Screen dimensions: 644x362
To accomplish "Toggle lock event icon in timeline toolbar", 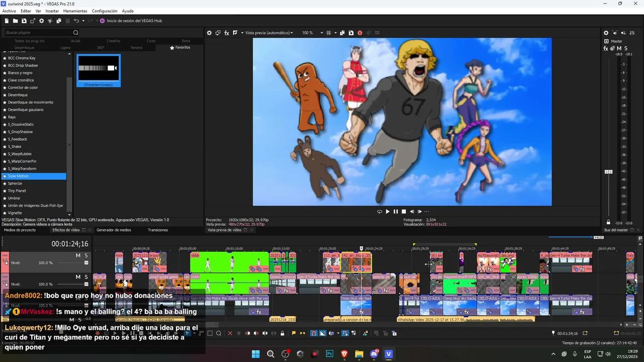I will click(x=282, y=333).
